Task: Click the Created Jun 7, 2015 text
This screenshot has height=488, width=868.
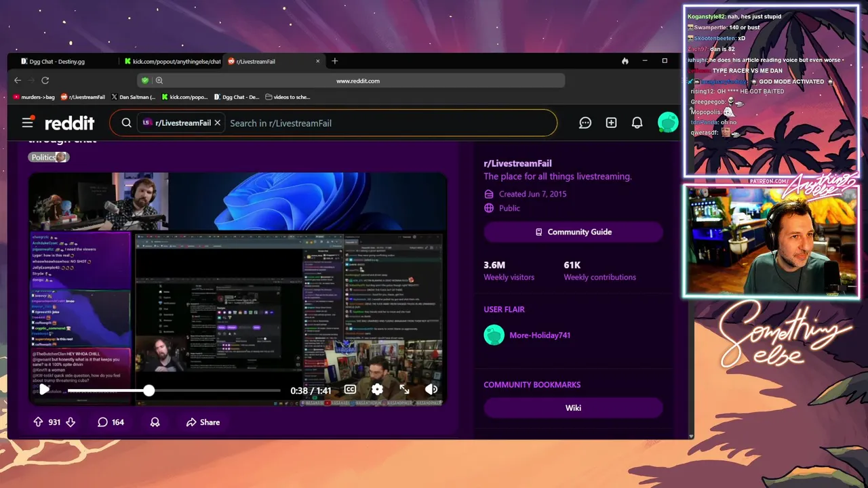Action: click(532, 194)
